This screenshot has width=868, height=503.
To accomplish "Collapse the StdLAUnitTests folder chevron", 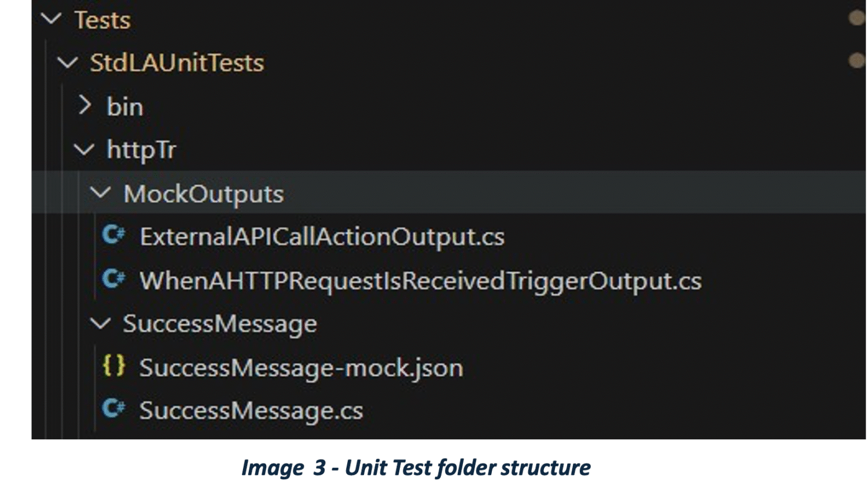I will coord(68,62).
